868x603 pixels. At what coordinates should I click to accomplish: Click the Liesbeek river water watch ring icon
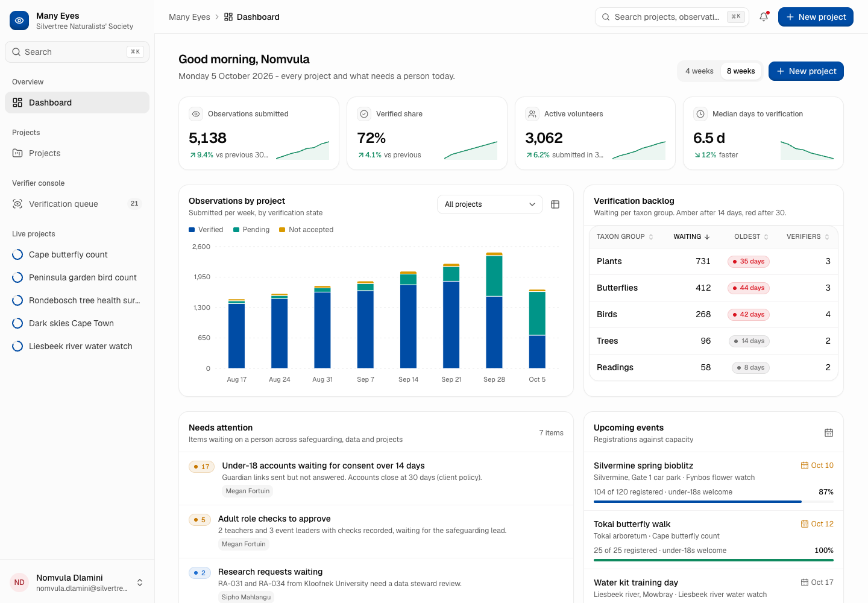coord(17,346)
